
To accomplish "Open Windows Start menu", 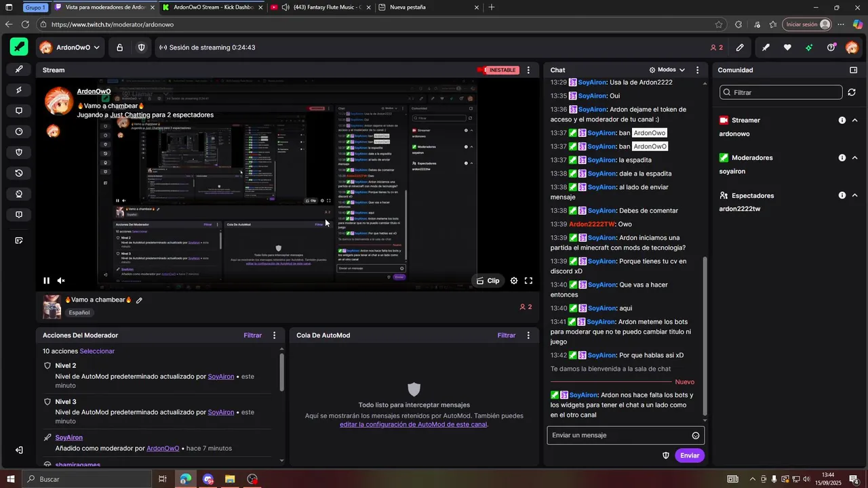I will [10, 479].
